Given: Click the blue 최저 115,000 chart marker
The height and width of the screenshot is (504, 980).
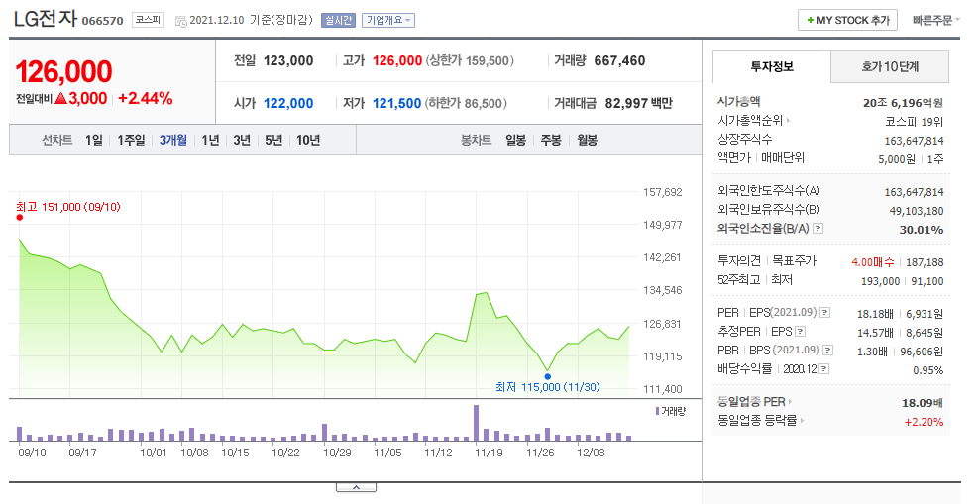Looking at the screenshot, I should coord(548,376).
